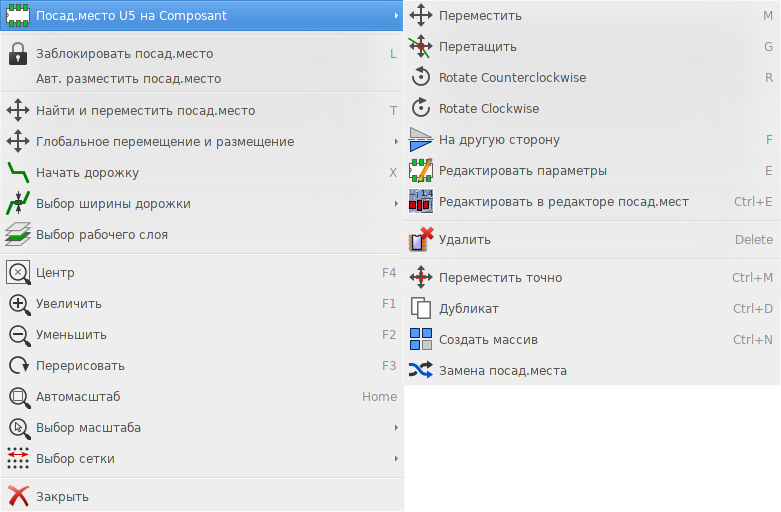Click the Замена посад.места shuffle icon

click(421, 370)
